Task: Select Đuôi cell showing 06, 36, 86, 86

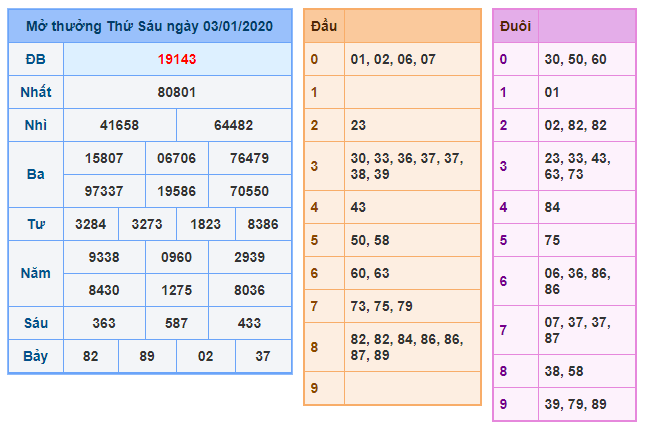Action: coord(580,281)
